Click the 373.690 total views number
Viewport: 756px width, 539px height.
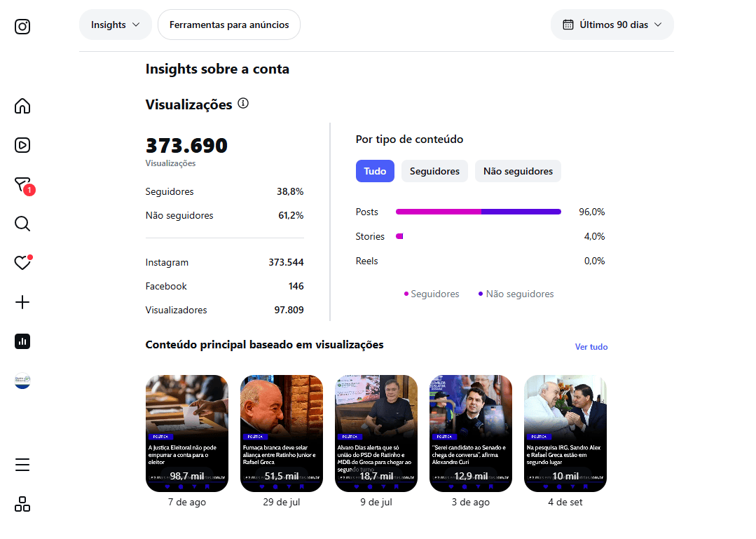pos(186,146)
